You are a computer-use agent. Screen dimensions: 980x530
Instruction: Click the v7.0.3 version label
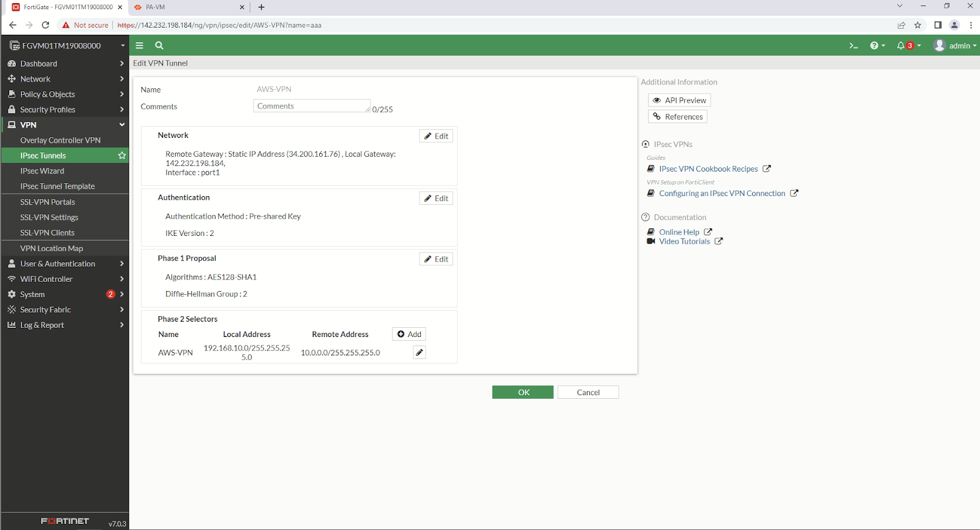click(117, 524)
